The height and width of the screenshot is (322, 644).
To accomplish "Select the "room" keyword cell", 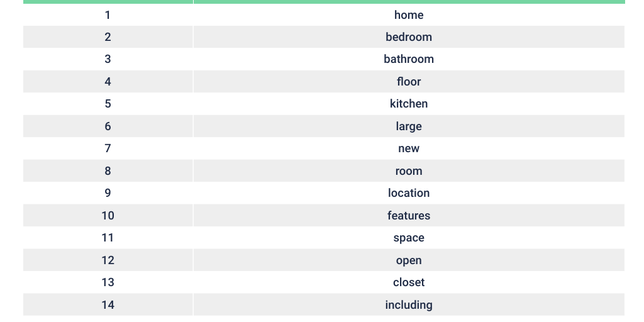I will (409, 171).
